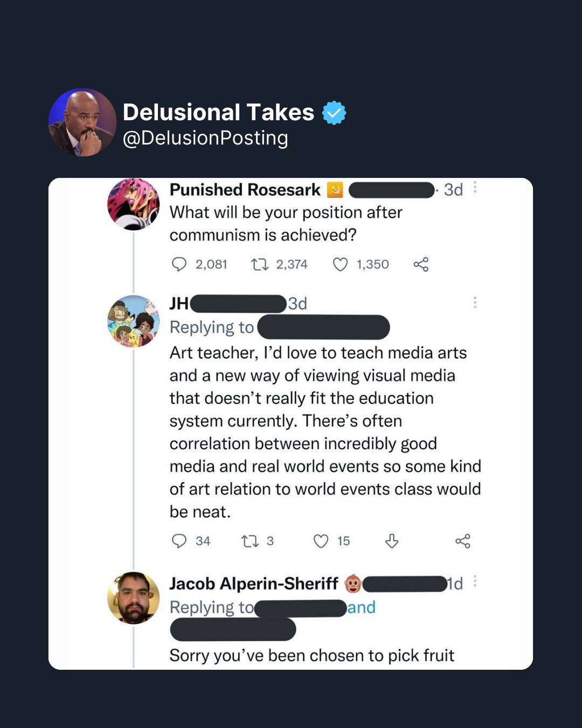Like the tweet with 1,350 likes

coord(340,264)
